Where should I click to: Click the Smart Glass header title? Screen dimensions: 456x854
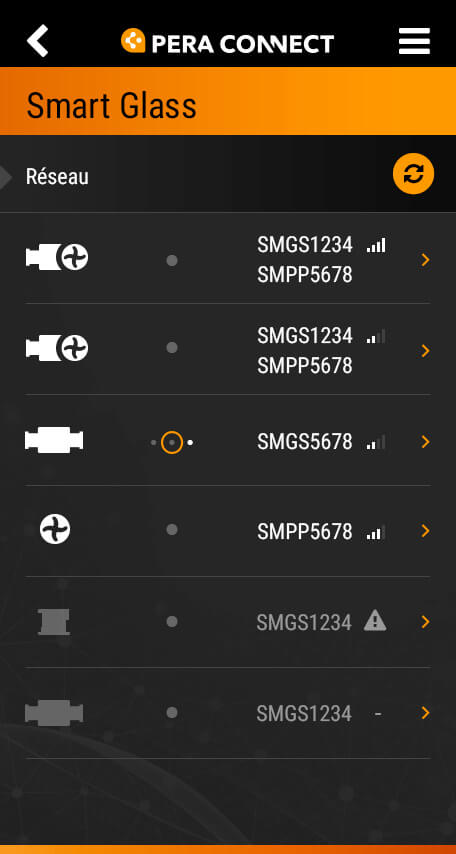[112, 105]
